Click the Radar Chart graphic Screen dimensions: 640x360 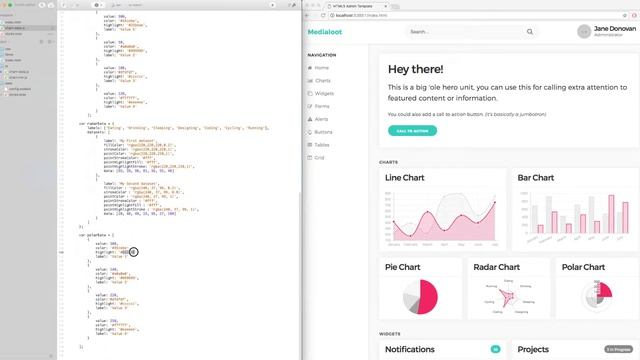coord(508,297)
